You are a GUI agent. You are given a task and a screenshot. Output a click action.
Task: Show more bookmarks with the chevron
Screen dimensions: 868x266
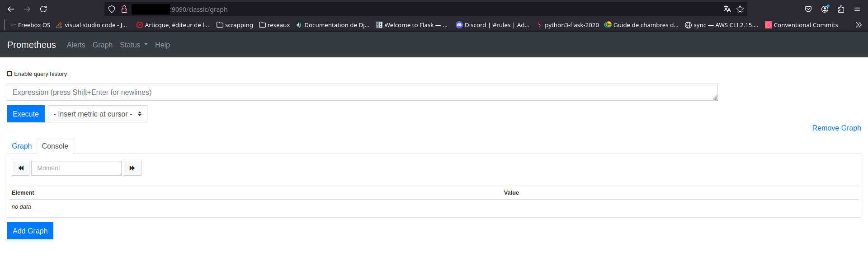[x=859, y=25]
